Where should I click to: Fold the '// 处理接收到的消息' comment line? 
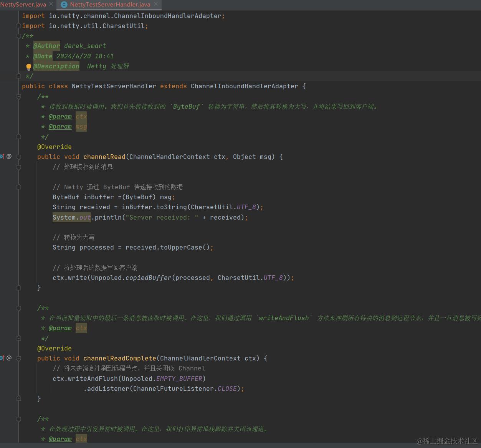(x=18, y=167)
